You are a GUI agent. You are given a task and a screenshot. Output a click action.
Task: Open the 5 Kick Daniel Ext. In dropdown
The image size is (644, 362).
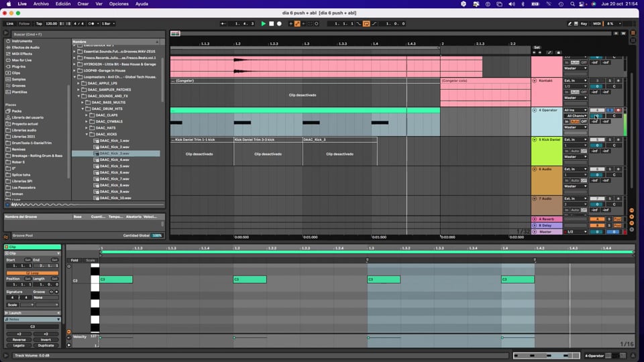pyautogui.click(x=575, y=140)
